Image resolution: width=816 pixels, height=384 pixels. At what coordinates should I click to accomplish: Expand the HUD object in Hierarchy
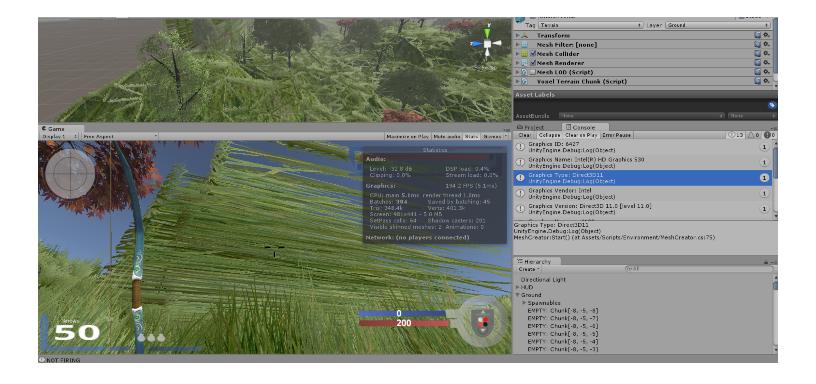pyautogui.click(x=517, y=287)
